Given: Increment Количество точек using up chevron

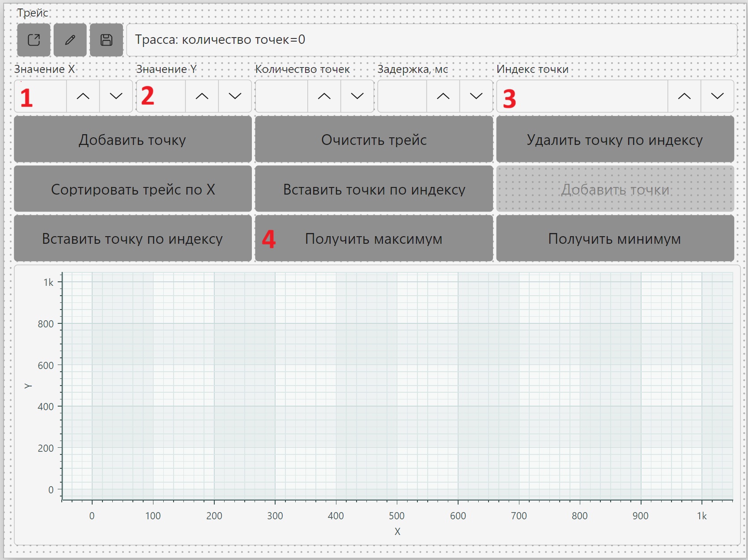Looking at the screenshot, I should [x=324, y=96].
